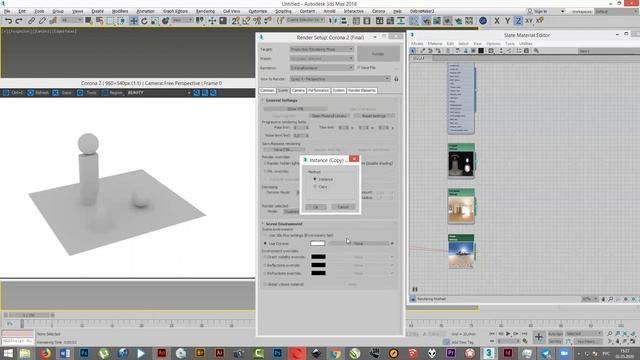The width and height of the screenshot is (640, 360).
Task: Click Cancel in Instance (Copy) dialog
Action: click(343, 207)
